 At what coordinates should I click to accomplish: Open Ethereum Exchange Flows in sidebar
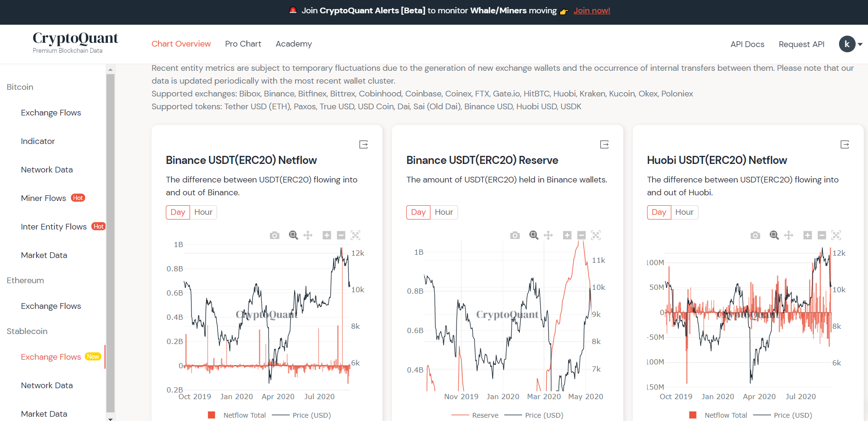[x=51, y=306]
